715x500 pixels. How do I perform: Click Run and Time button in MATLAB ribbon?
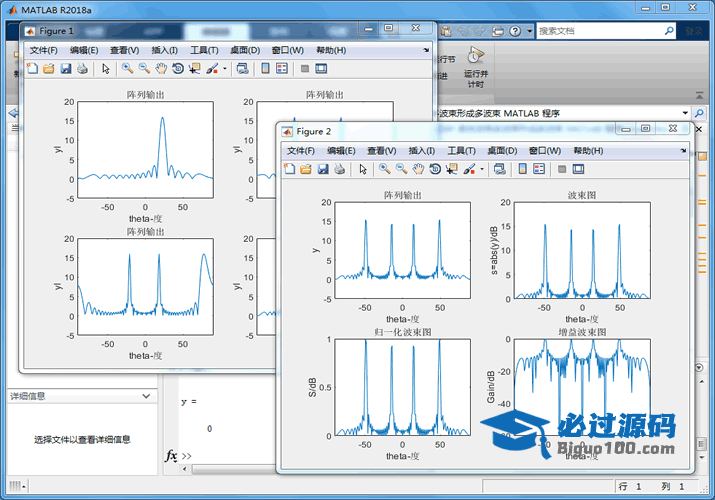coord(476,67)
